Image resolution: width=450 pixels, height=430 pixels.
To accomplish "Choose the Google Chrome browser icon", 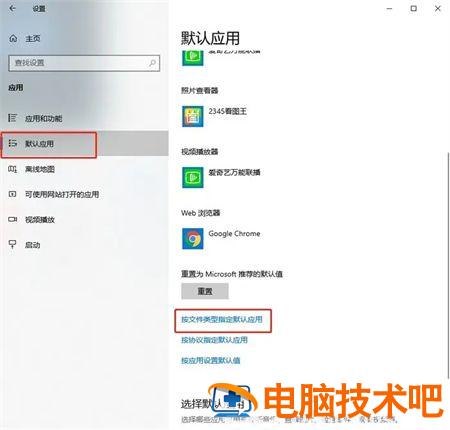I will pos(193,238).
